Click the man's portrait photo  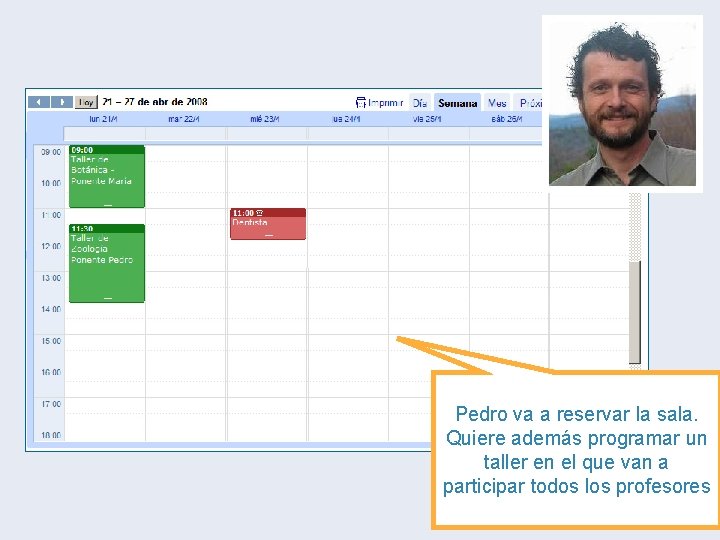pyautogui.click(x=622, y=103)
